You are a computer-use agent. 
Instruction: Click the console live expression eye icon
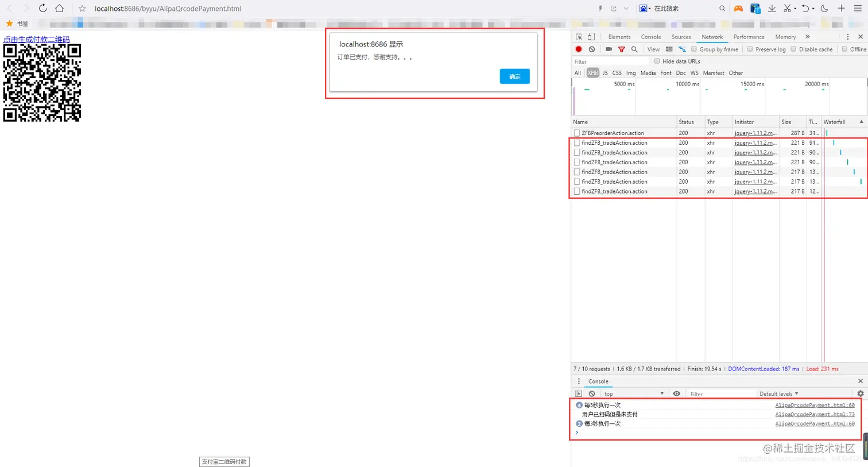point(677,394)
